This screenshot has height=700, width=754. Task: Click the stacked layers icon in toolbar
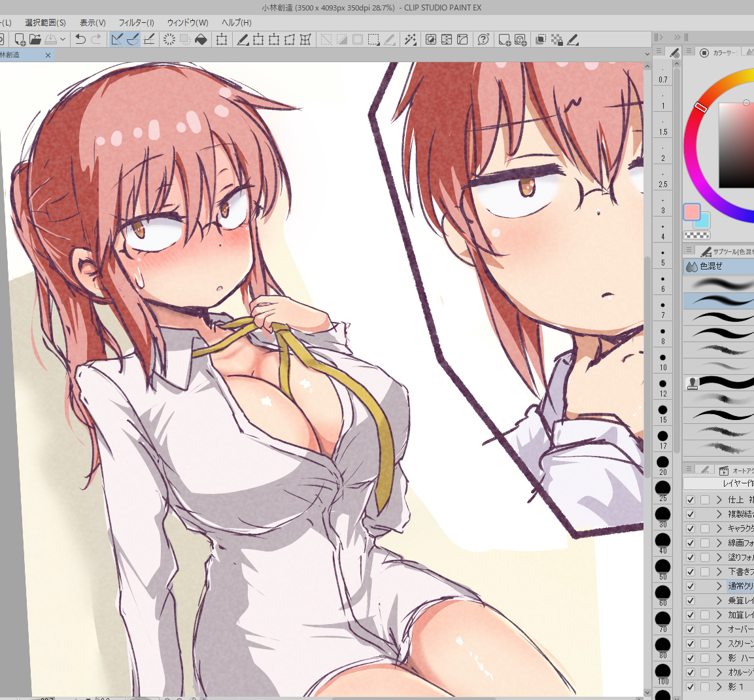[541, 39]
